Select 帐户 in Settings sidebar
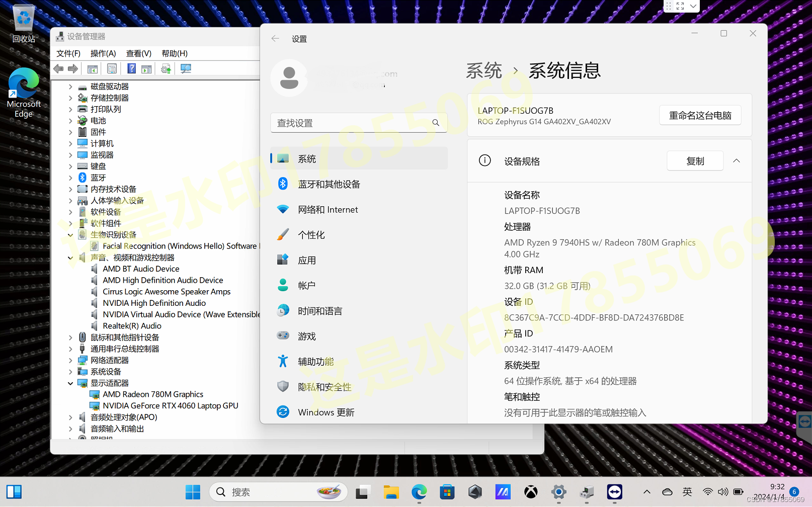The image size is (812, 507). point(359,285)
